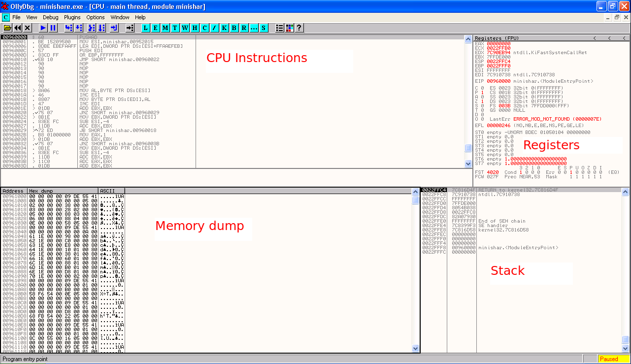The width and height of the screenshot is (631, 364).
Task: Click the Go to address toolbar icon
Action: [130, 28]
